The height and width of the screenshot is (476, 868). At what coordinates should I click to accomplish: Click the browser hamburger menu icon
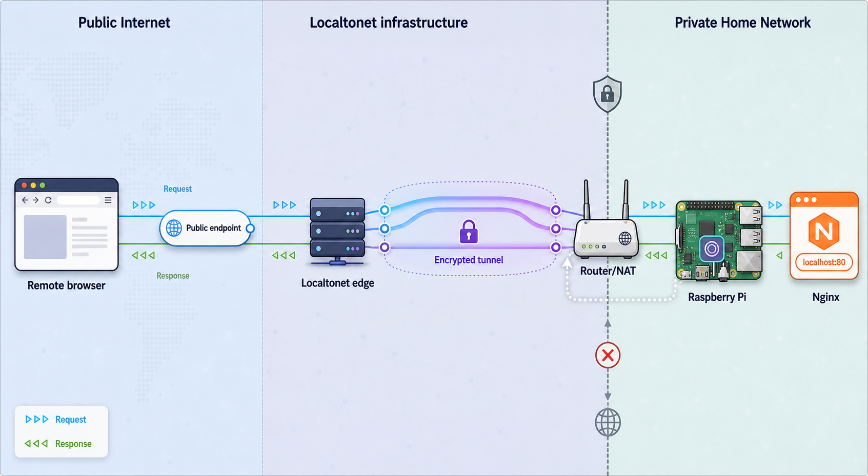pos(108,200)
